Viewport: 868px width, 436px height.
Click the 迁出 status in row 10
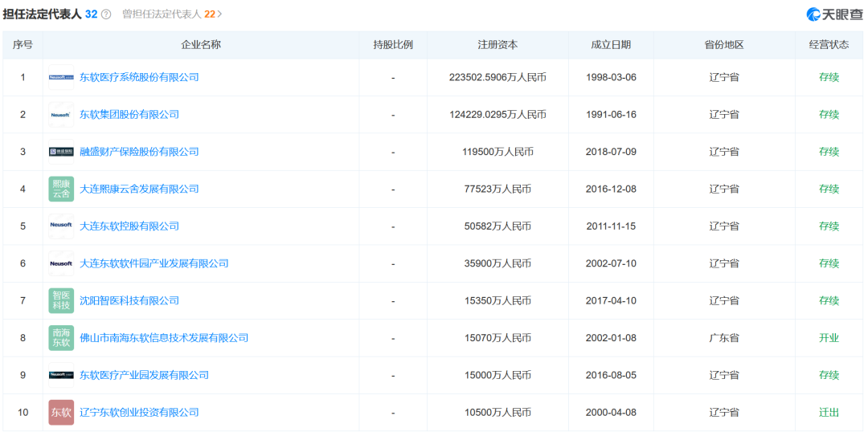[x=829, y=412]
